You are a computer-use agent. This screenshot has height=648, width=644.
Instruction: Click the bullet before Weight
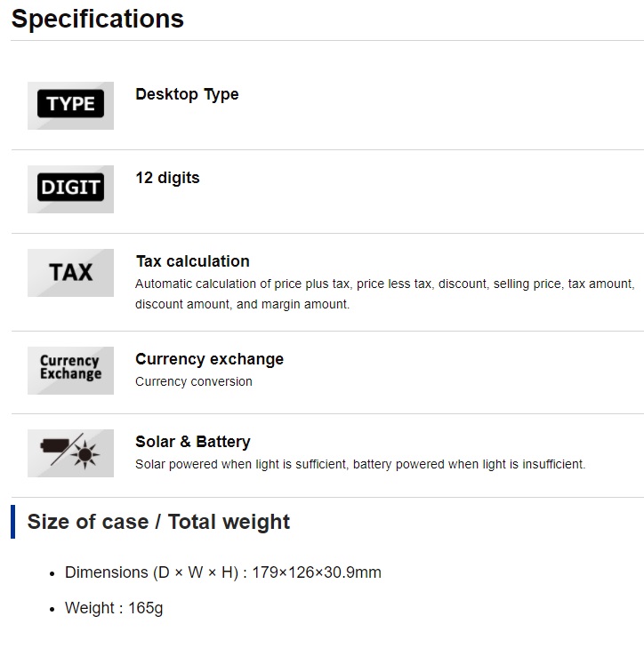coord(52,610)
